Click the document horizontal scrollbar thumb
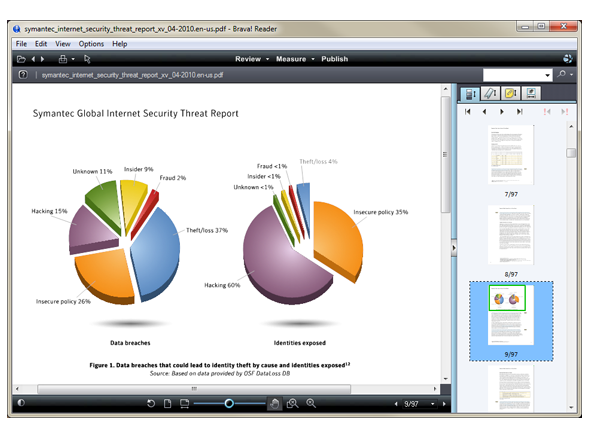 coord(194,389)
